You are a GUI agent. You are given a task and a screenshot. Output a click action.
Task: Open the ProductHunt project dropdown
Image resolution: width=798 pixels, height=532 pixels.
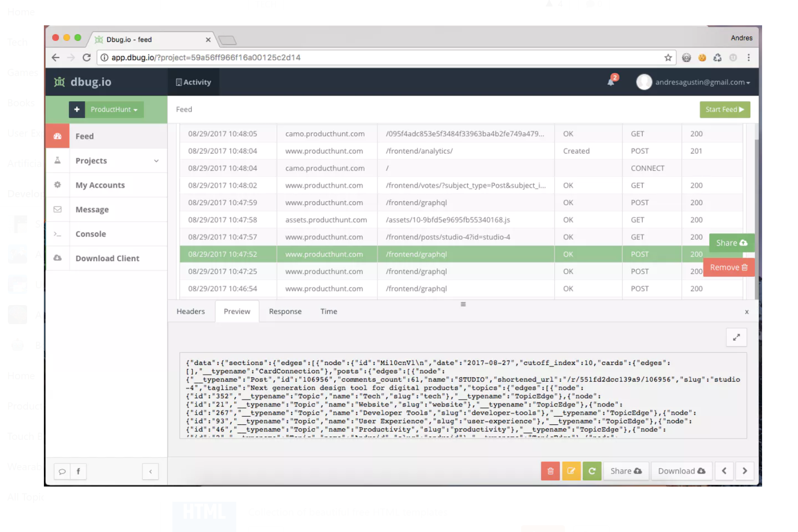tap(114, 110)
